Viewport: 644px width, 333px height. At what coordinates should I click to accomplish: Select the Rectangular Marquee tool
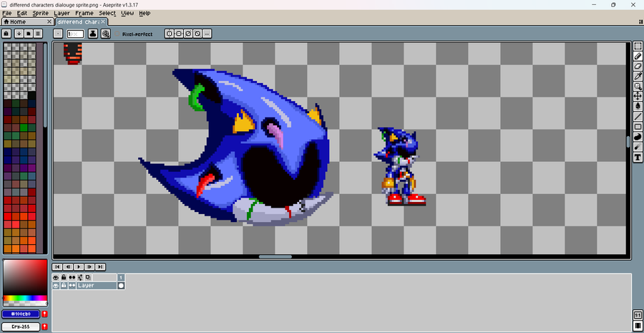tap(638, 46)
